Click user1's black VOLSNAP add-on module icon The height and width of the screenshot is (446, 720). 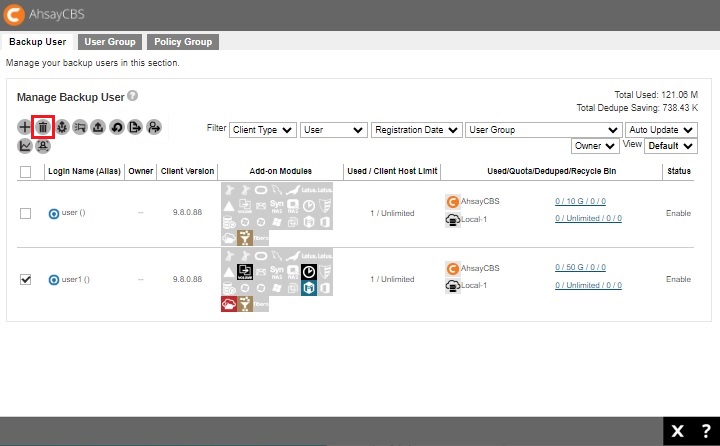[x=245, y=272]
